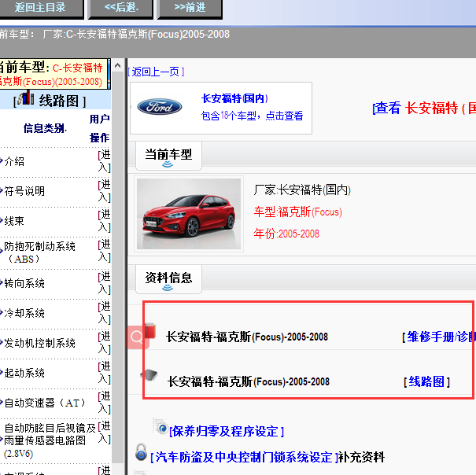Image resolution: width=476 pixels, height=475 pixels.
Task: Click the gray chip icon beside the second Focus entry
Action: point(149,375)
